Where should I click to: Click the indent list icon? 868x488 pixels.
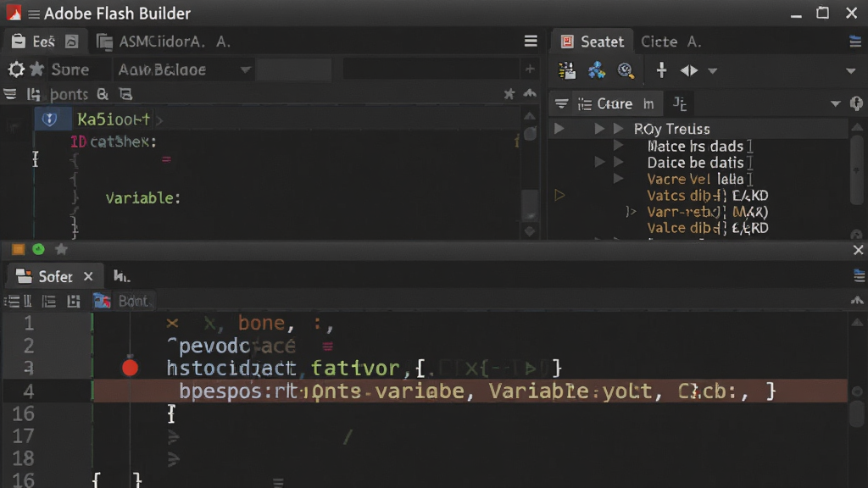tap(48, 301)
